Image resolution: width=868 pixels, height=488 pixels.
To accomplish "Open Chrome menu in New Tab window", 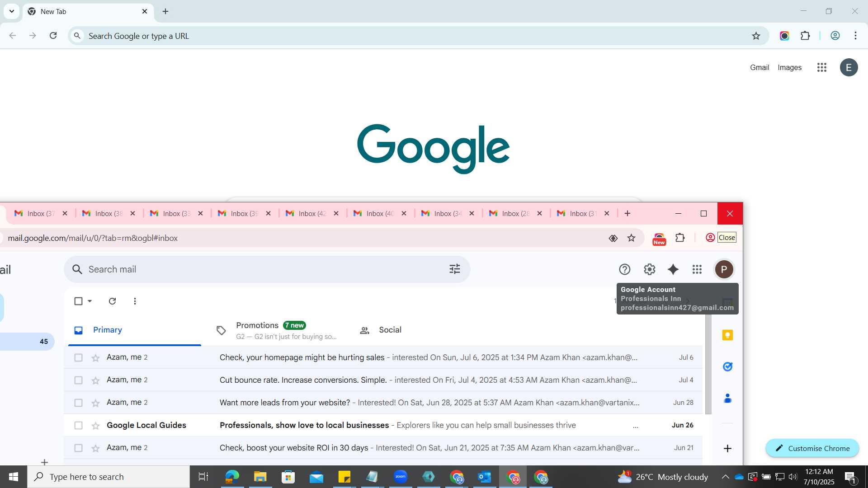I will [855, 36].
